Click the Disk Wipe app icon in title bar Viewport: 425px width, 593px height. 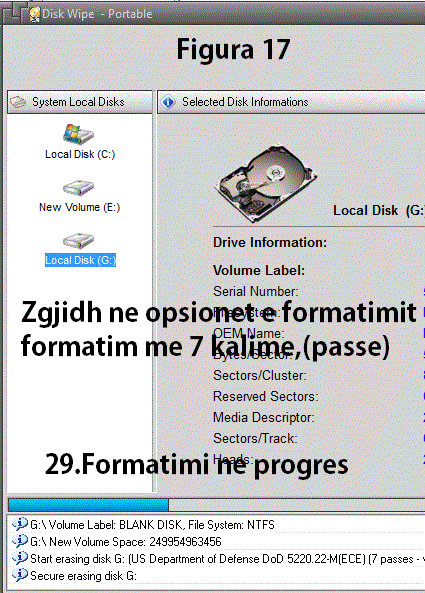[35, 14]
